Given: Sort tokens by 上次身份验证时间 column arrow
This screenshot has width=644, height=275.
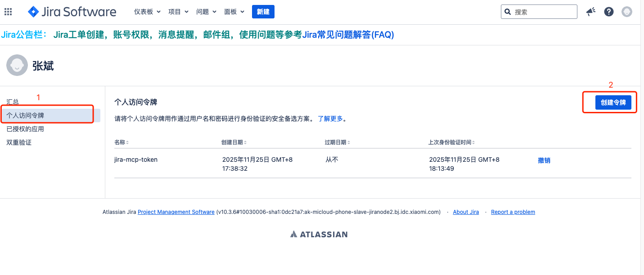Looking at the screenshot, I should point(474,142).
